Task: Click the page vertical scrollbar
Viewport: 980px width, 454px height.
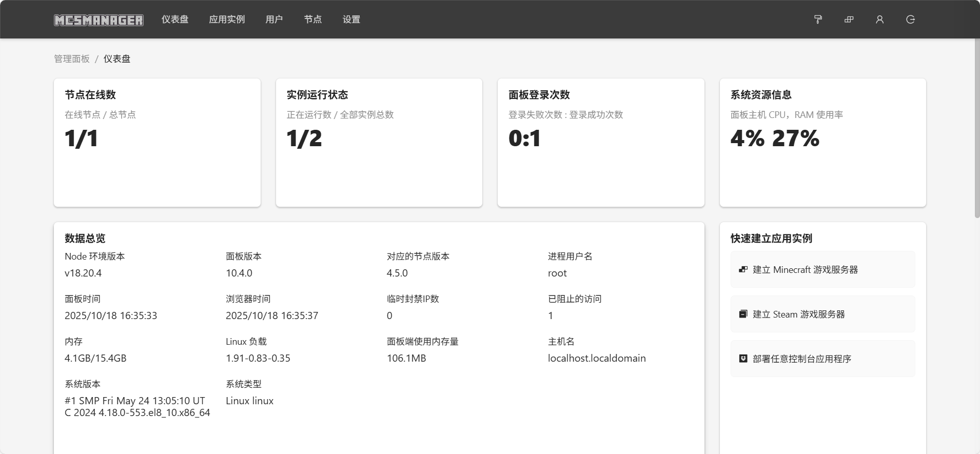Action: [x=977, y=128]
